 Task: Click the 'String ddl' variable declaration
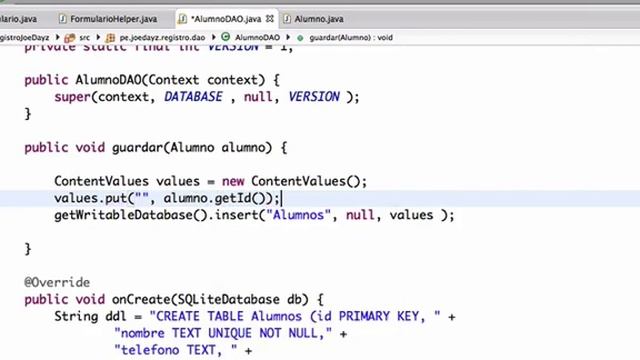(91, 316)
